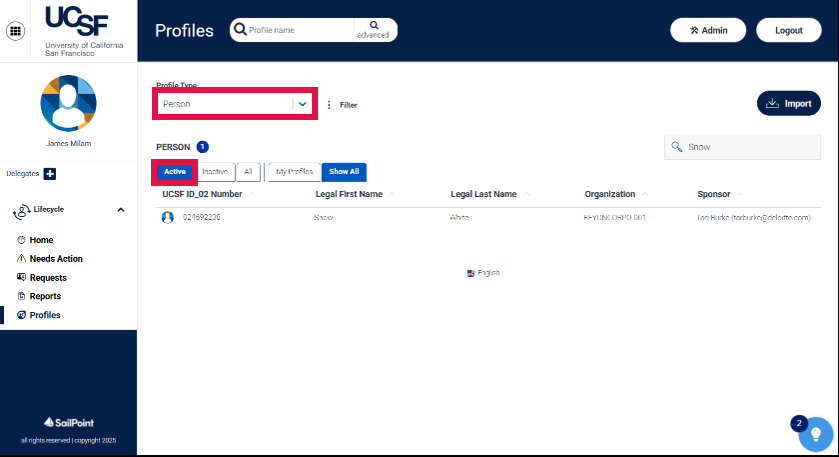Screen dimensions: 839x457
Task: Click last name White in the row
Action: (x=459, y=218)
